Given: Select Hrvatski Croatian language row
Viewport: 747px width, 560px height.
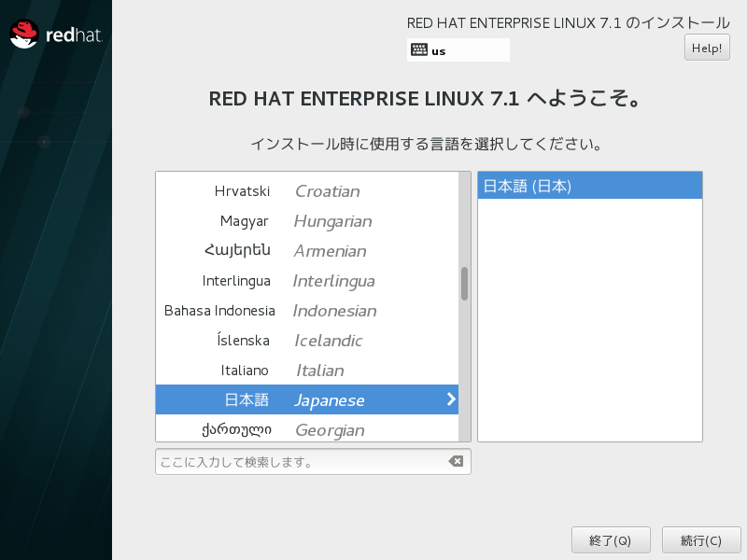Looking at the screenshot, I should tap(307, 191).
